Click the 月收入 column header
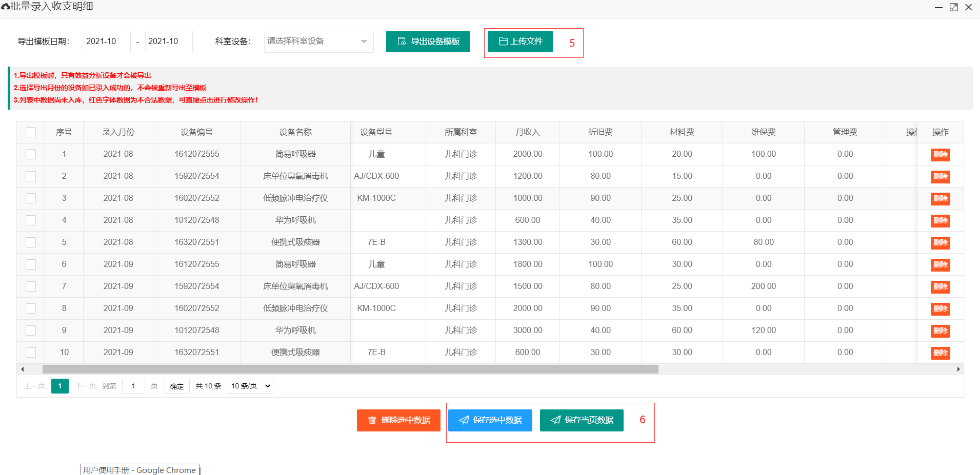980x475 pixels. [528, 132]
